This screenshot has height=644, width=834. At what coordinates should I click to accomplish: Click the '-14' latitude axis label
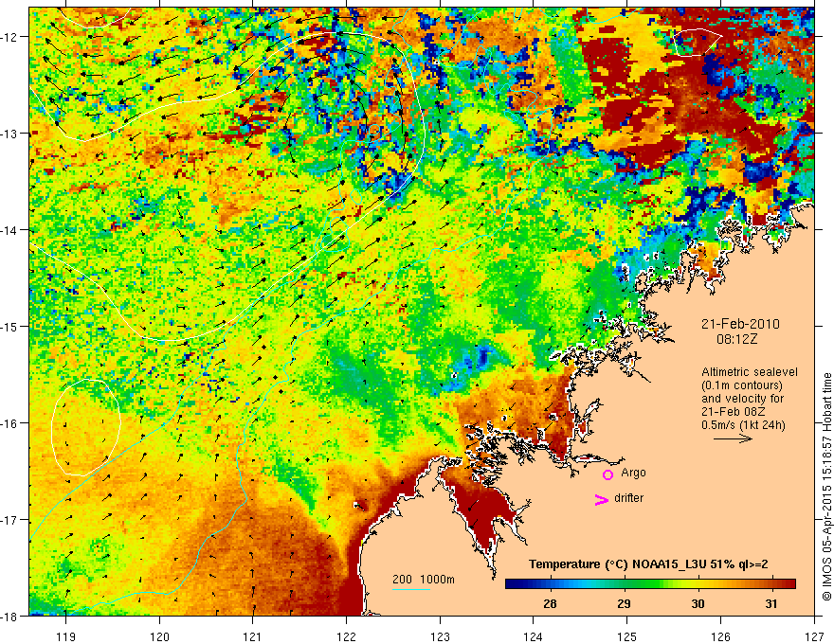point(9,230)
